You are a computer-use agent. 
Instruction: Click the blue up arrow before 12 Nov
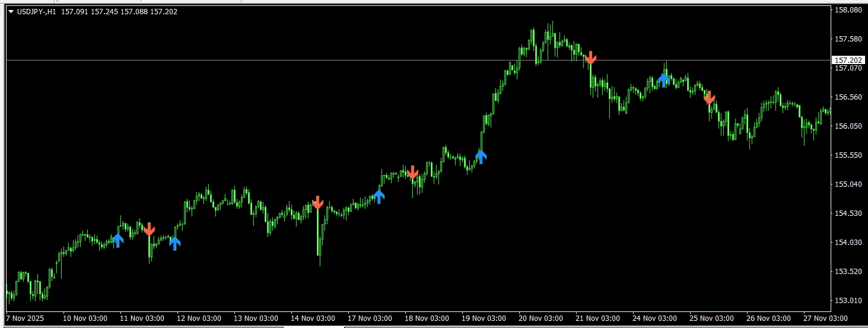[174, 243]
